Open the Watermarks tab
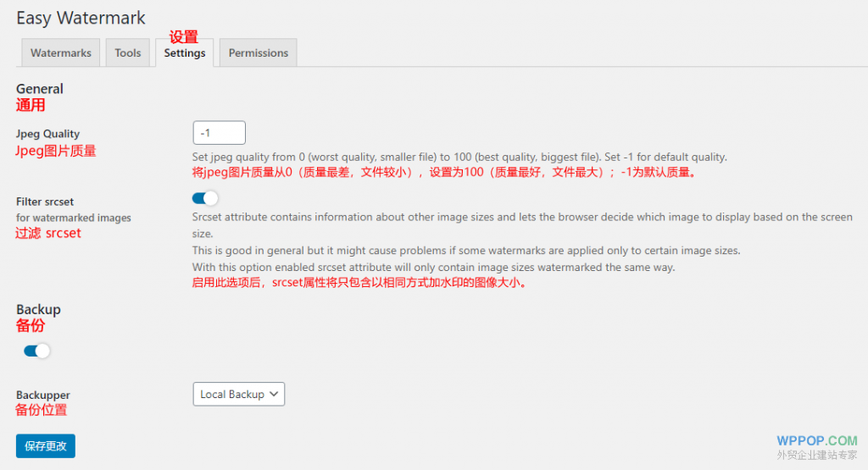This screenshot has width=868, height=470. pyautogui.click(x=60, y=53)
